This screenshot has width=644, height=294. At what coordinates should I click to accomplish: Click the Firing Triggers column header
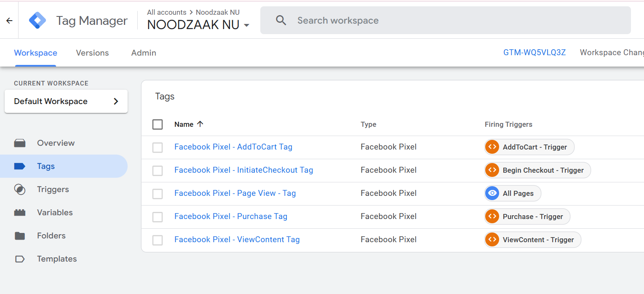(508, 124)
